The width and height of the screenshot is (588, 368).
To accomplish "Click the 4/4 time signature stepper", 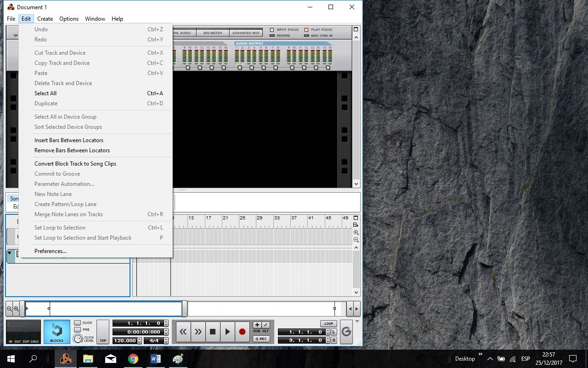I will 166,341.
